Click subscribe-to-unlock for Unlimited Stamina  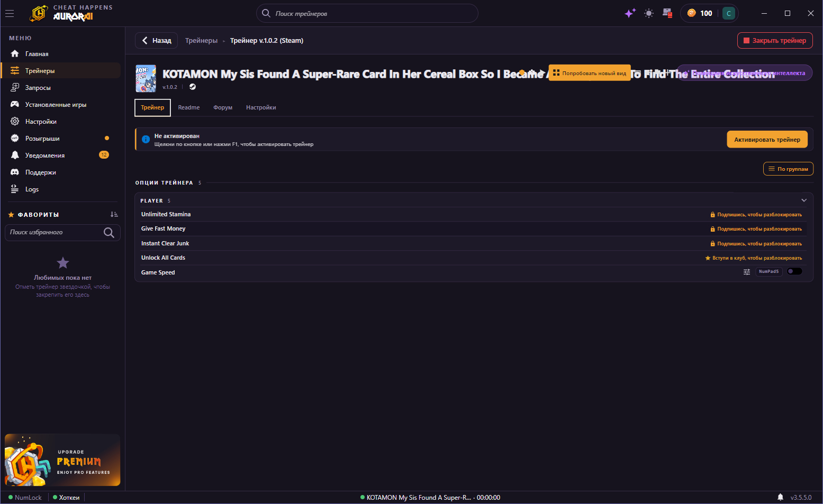[x=756, y=215]
